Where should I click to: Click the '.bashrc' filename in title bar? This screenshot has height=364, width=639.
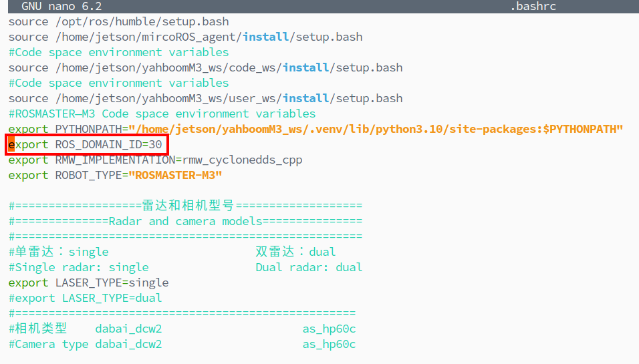[533, 7]
